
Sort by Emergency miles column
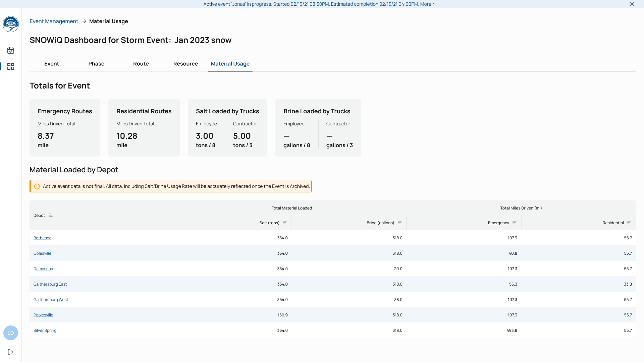515,223
